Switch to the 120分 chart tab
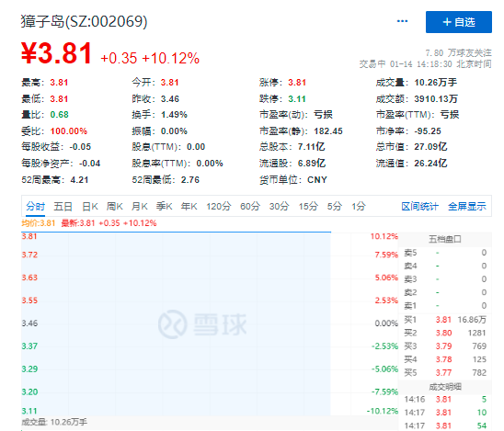504x431 pixels. [x=219, y=206]
